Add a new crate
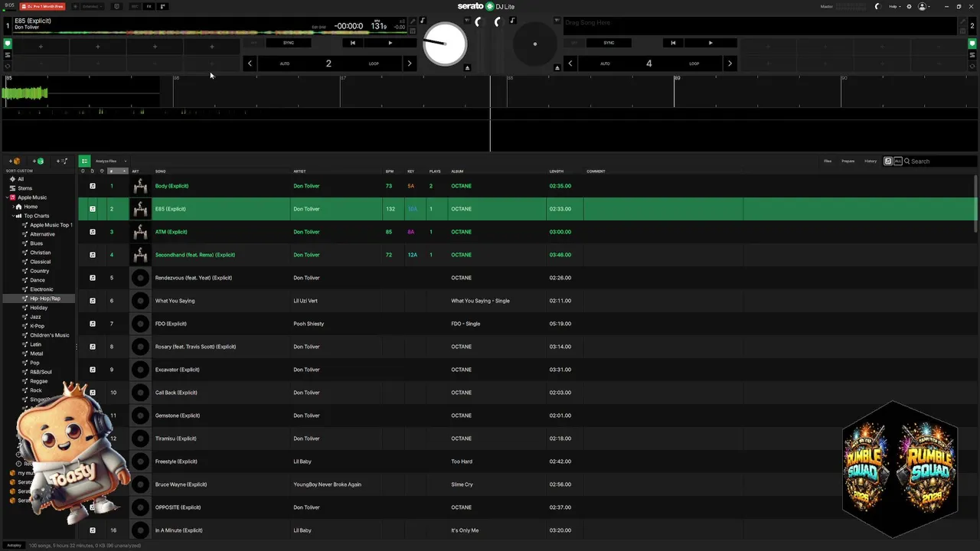This screenshot has height=551, width=980. pos(15,161)
